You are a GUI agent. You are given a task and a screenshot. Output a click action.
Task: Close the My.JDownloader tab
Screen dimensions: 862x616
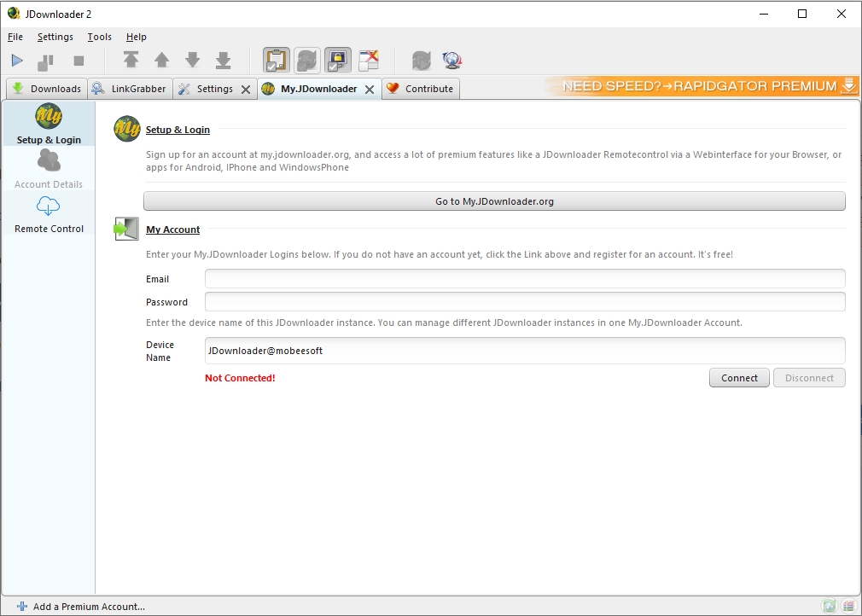[370, 89]
